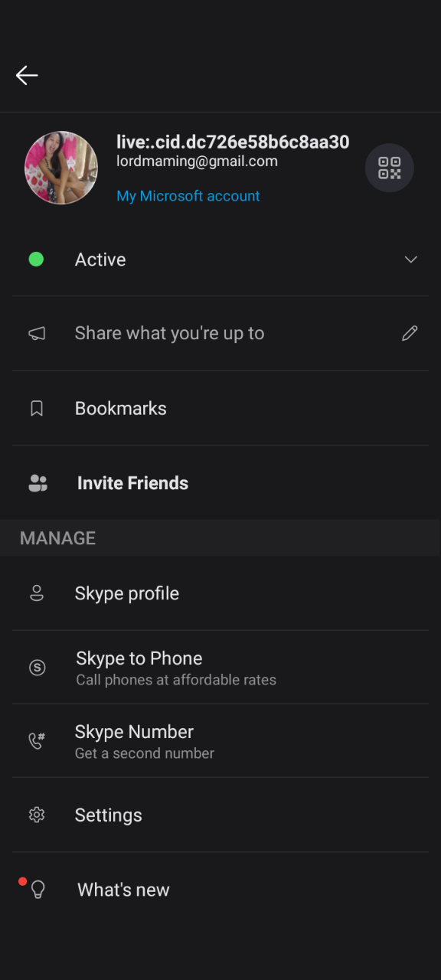
Task: Click the green Active status dot
Action: 36,260
